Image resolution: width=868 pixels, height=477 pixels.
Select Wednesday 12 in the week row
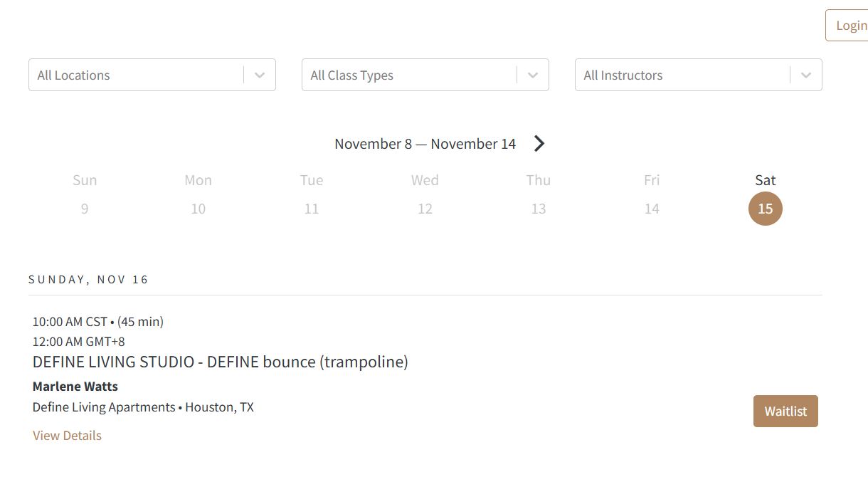click(x=425, y=209)
